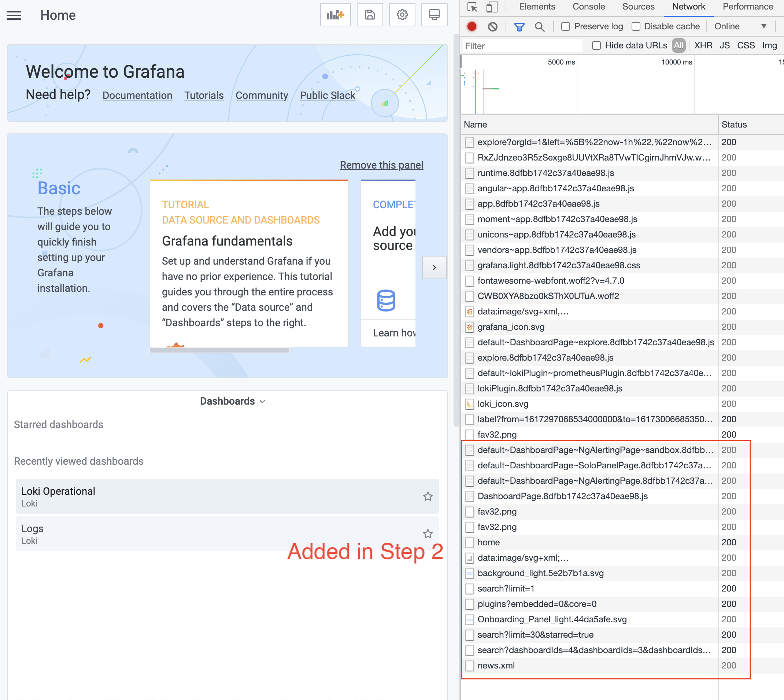Switch to the Console tab
The height and width of the screenshot is (700, 784).
point(588,7)
